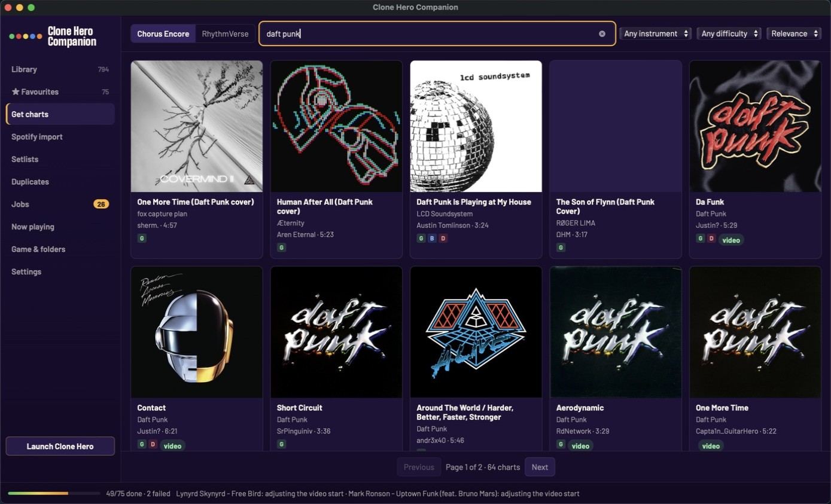Open Now playing in the sidebar
The height and width of the screenshot is (504, 831).
60,227
